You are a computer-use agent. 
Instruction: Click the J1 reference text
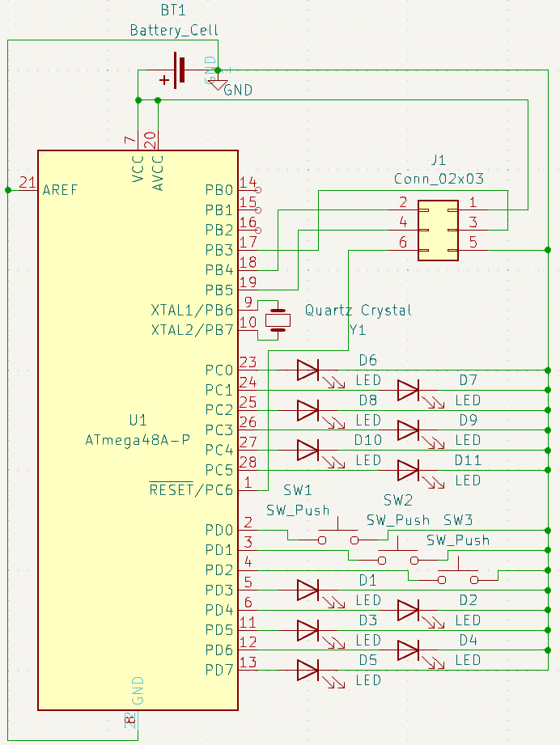439,159
